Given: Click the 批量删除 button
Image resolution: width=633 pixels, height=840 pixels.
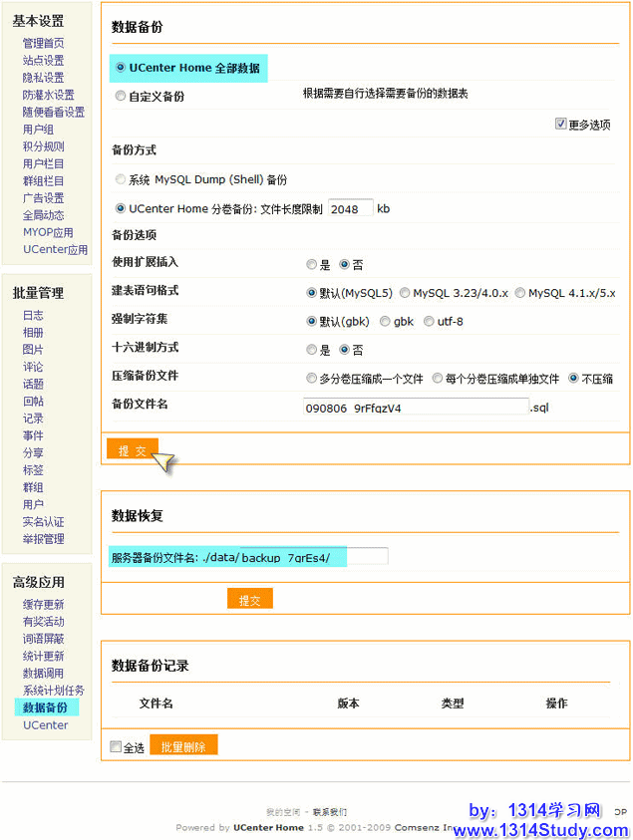Looking at the screenshot, I should coord(183,746).
